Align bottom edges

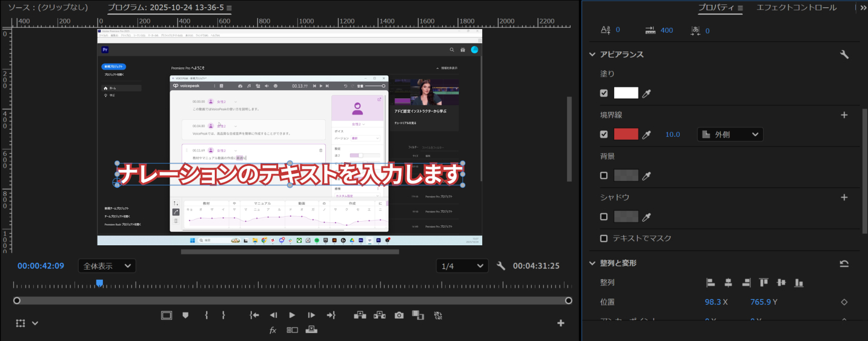(799, 282)
